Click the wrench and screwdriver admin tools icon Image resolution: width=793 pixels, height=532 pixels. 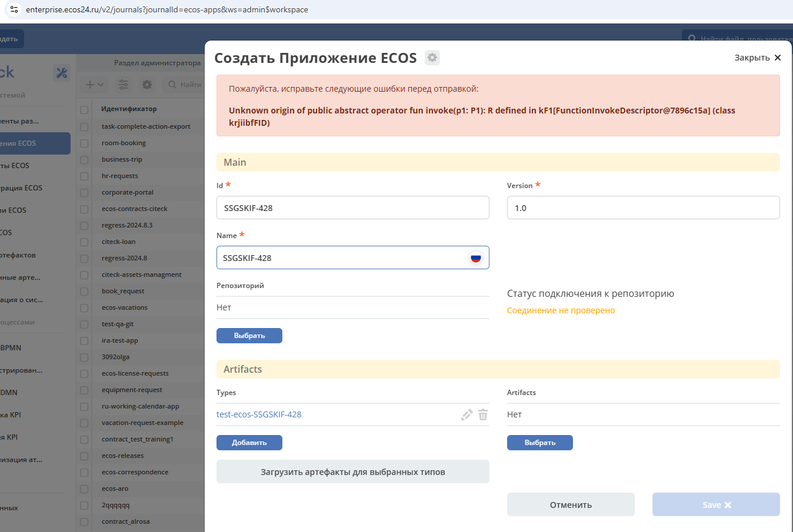[61, 73]
